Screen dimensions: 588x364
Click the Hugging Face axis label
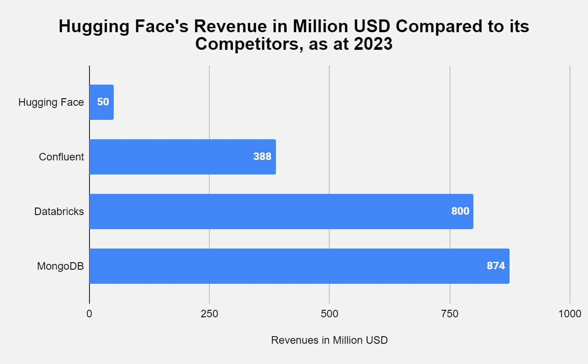tap(51, 102)
